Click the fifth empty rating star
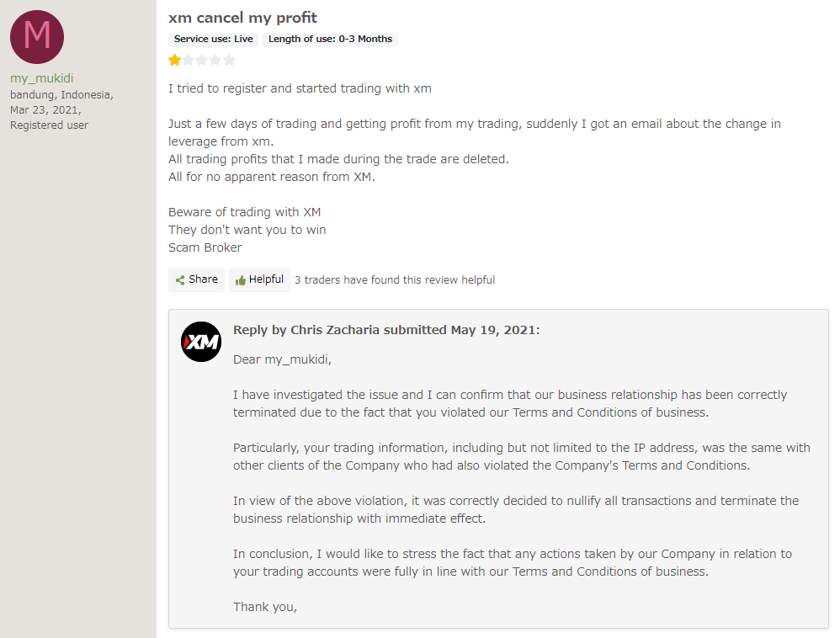 (229, 60)
